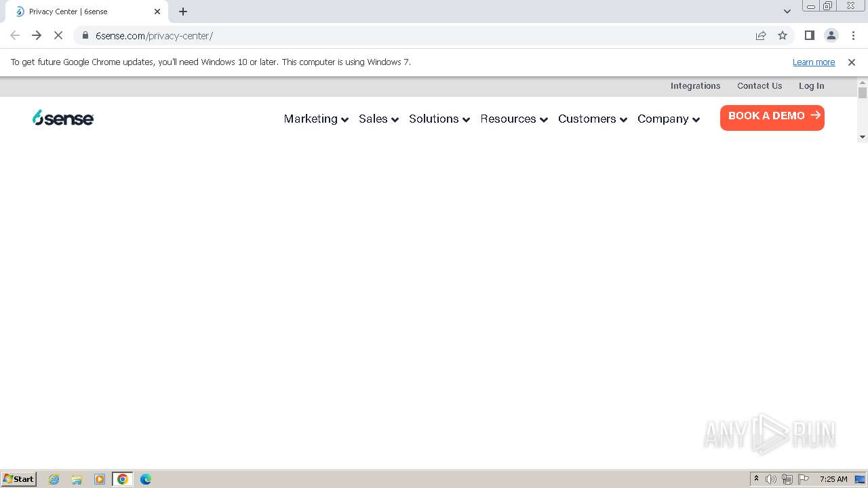Open File Explorer from the taskbar
This screenshot has height=488, width=868.
(x=77, y=479)
